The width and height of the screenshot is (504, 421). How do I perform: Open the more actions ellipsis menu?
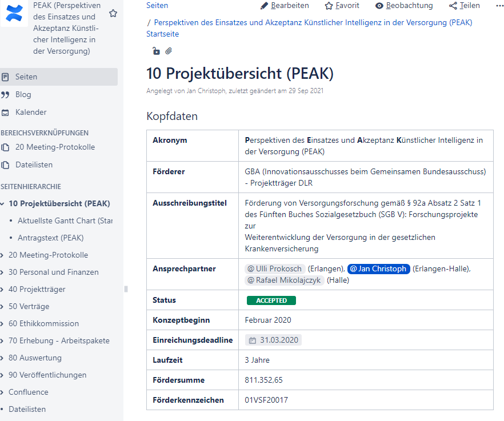[500, 6]
